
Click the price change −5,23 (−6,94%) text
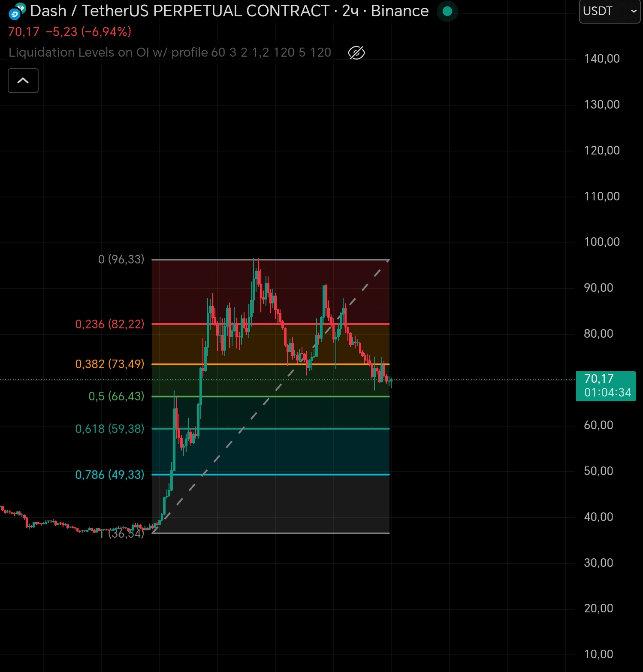click(88, 32)
